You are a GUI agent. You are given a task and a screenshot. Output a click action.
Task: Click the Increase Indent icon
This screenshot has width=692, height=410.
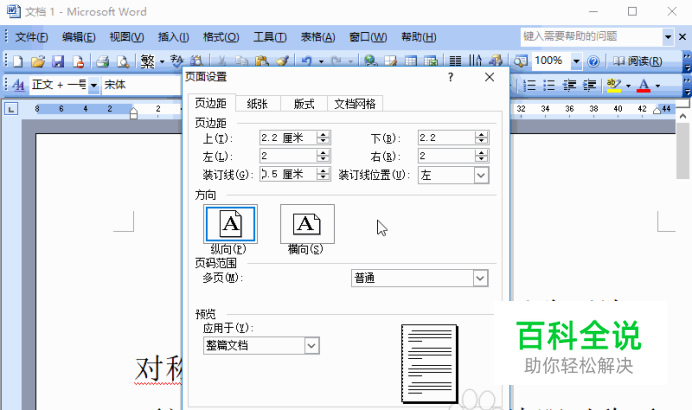tap(590, 85)
